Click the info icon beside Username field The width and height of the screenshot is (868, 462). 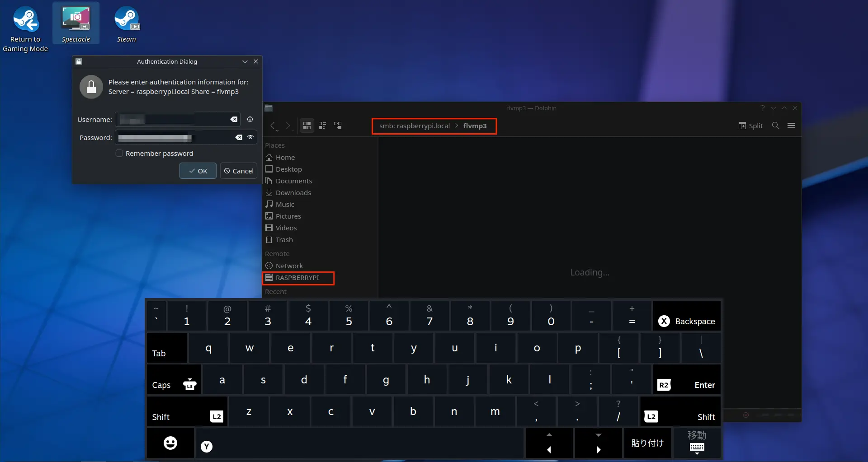(250, 119)
